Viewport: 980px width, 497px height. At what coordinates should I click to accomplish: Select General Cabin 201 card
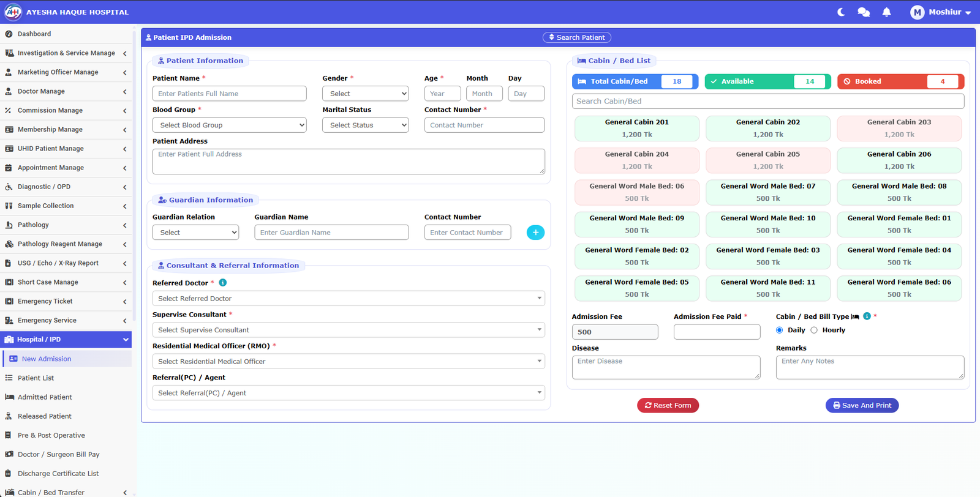coord(637,129)
